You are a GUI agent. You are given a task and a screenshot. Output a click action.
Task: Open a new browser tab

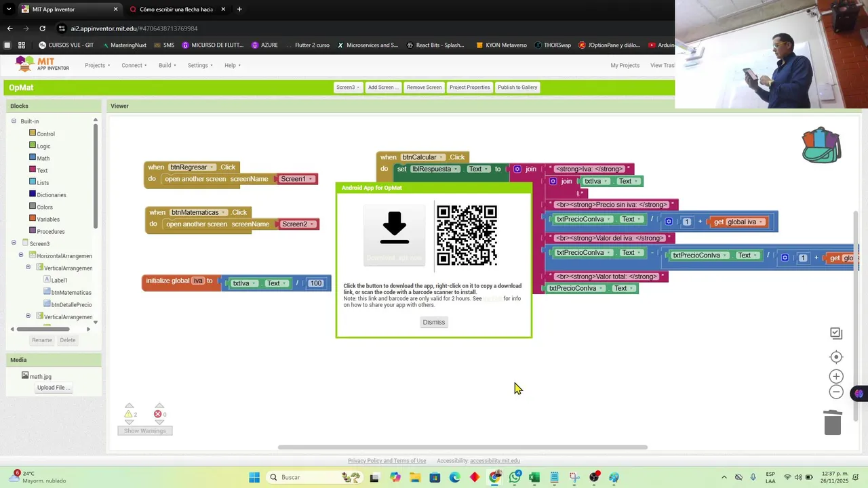click(239, 9)
